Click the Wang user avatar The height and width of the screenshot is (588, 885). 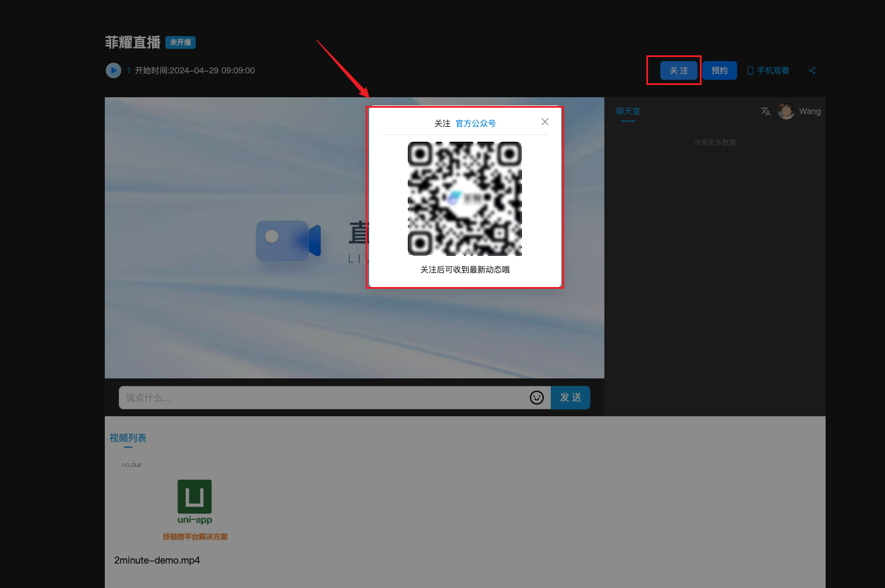pyautogui.click(x=786, y=111)
